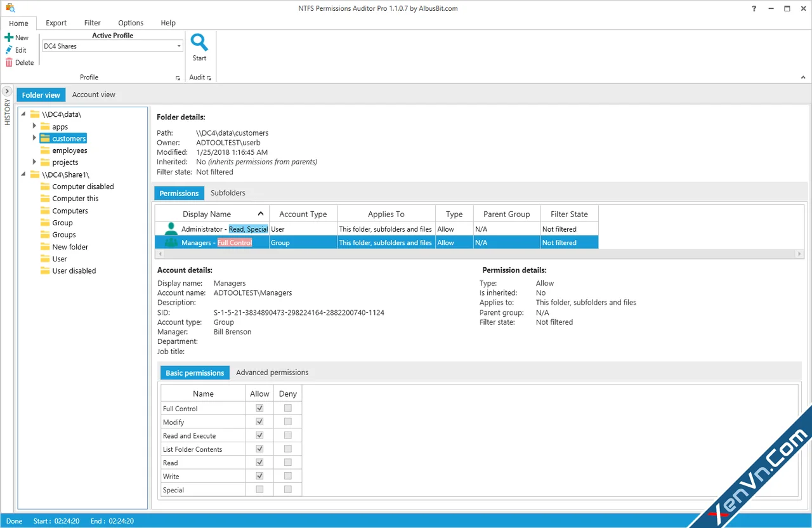Collapse the \\DC4\Share1\ tree node
The width and height of the screenshot is (812, 528).
click(x=23, y=175)
